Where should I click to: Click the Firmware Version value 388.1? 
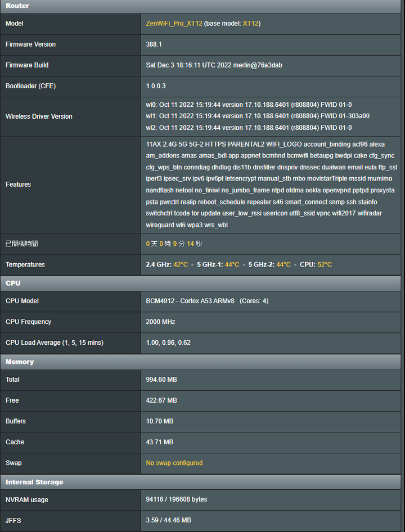point(154,44)
